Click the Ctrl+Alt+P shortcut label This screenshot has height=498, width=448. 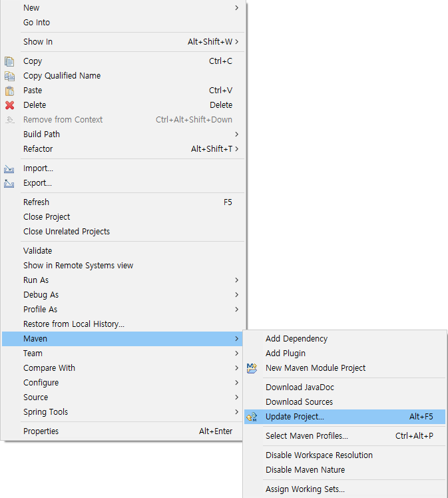tap(414, 436)
